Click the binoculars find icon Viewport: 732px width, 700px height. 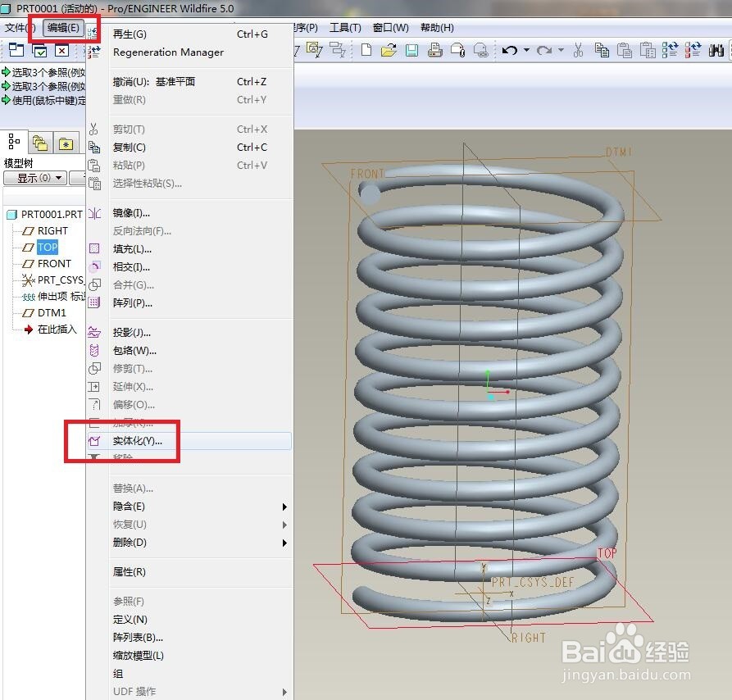coord(716,49)
